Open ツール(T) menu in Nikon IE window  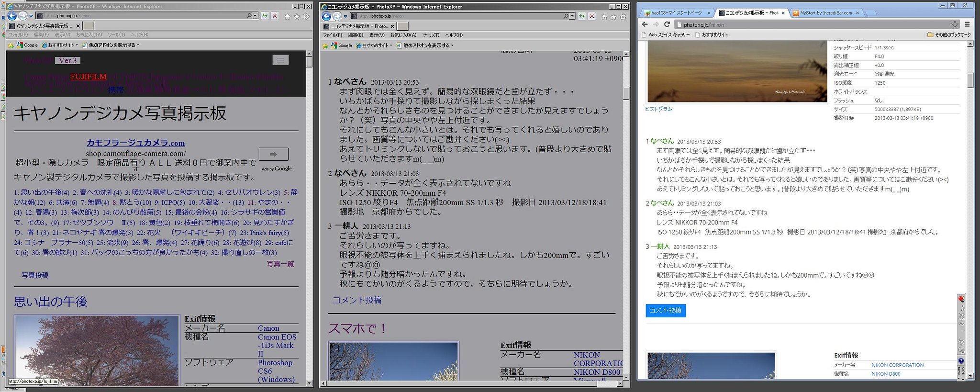click(x=431, y=35)
